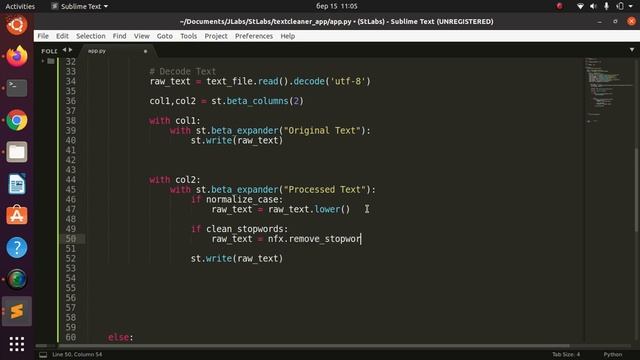The image size is (640, 360).
Task: Open the Goto menu
Action: tap(165, 36)
